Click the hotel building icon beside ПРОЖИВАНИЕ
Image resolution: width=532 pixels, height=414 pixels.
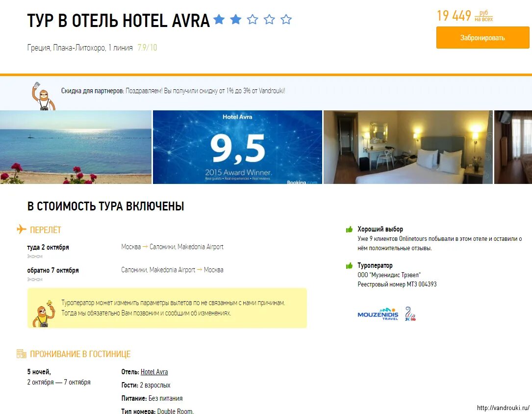(22, 354)
